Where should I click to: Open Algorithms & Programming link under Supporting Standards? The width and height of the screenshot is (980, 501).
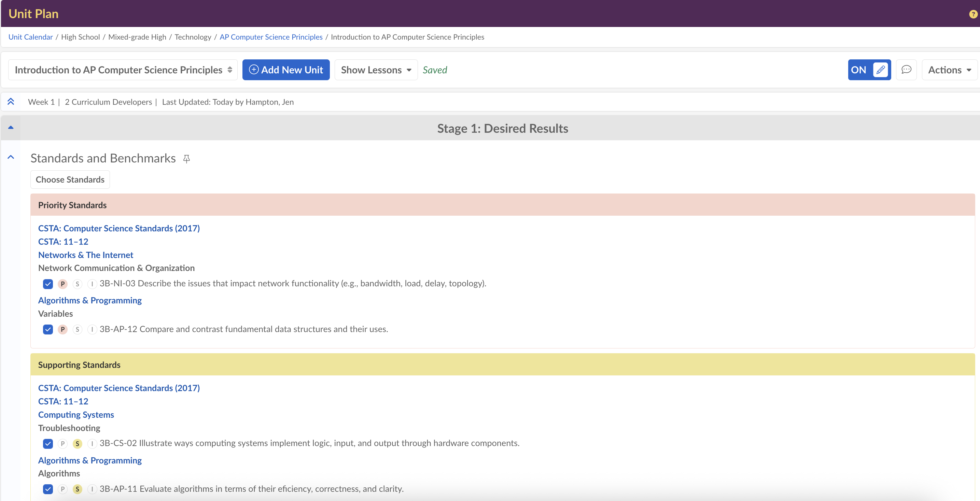[x=90, y=460]
